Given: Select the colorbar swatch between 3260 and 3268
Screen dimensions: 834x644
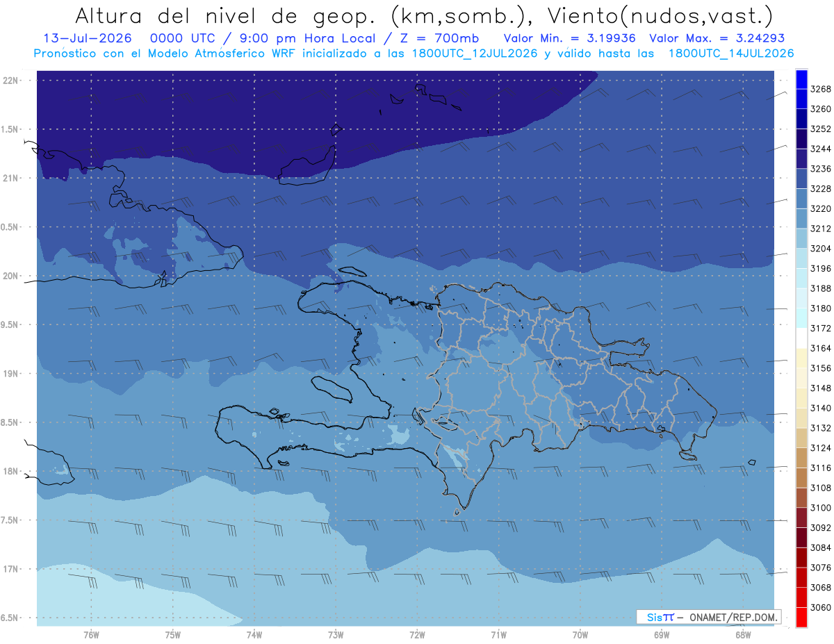Looking at the screenshot, I should click(x=801, y=99).
